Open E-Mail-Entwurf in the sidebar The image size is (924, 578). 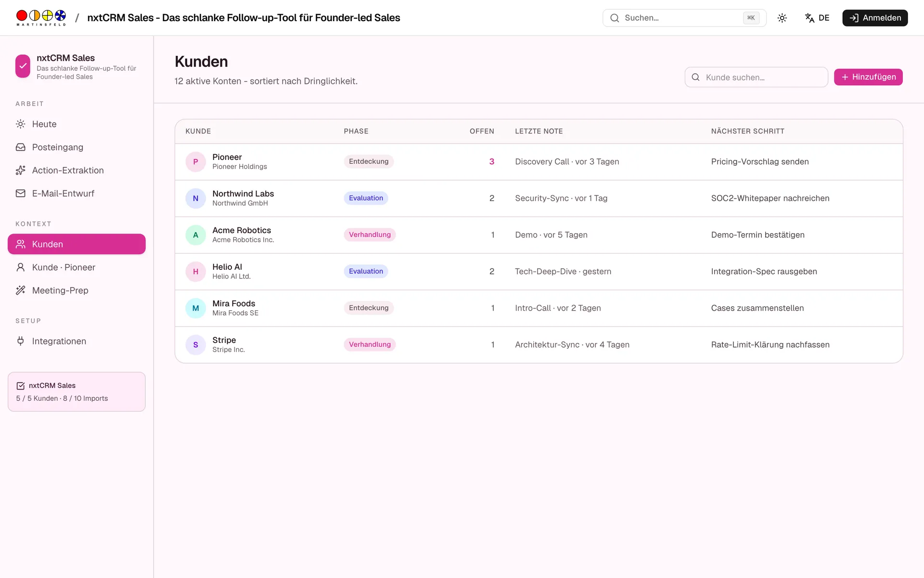[77, 194]
